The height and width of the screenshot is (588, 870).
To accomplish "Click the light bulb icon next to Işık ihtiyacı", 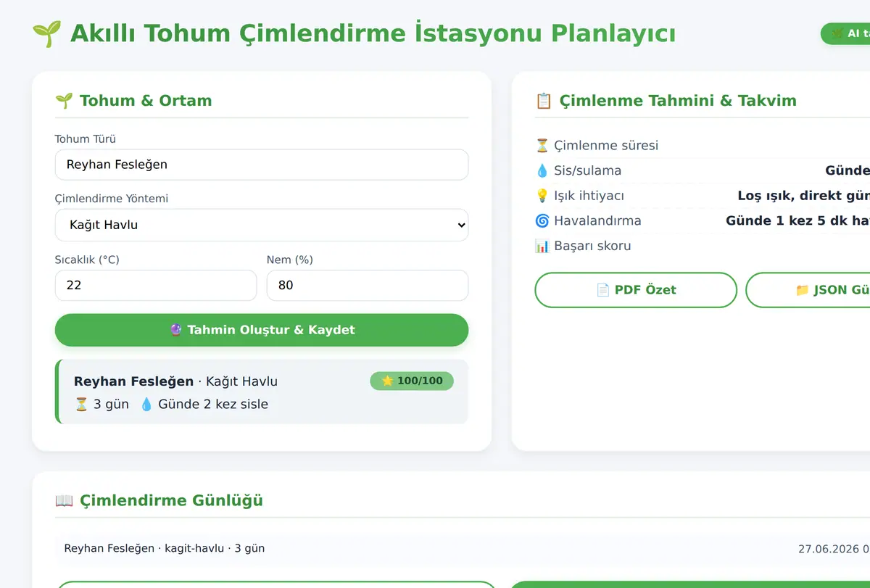I will (x=542, y=196).
